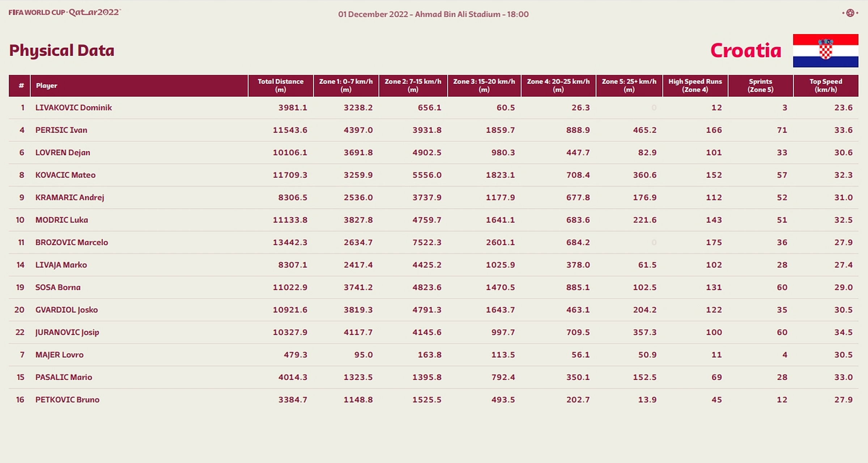Click the Zone 1: 0-7 km/h header
The height and width of the screenshot is (463, 868).
coord(346,85)
